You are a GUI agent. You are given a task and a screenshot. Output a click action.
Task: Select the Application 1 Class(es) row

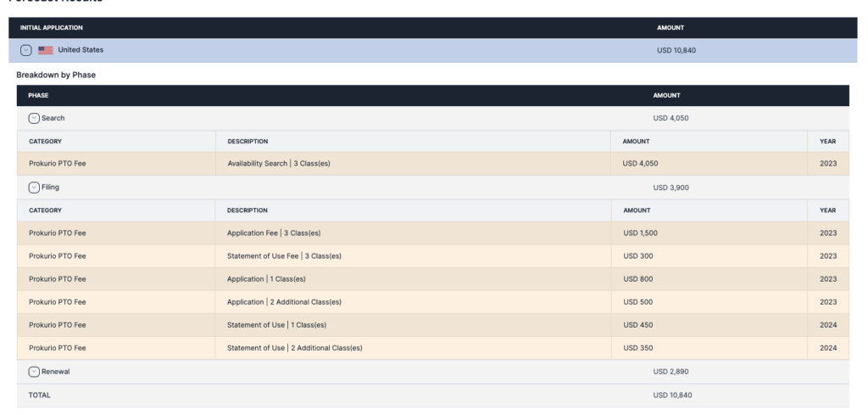click(433, 279)
